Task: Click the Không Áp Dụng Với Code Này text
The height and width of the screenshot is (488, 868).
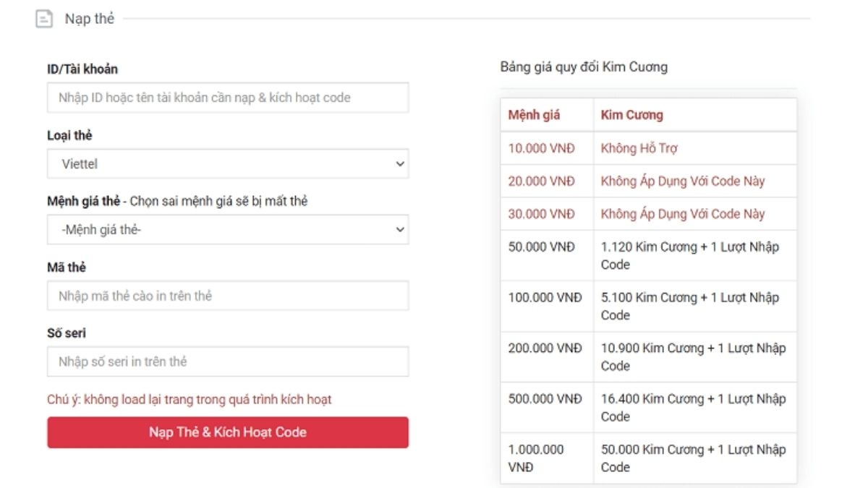Action: pyautogui.click(x=683, y=181)
